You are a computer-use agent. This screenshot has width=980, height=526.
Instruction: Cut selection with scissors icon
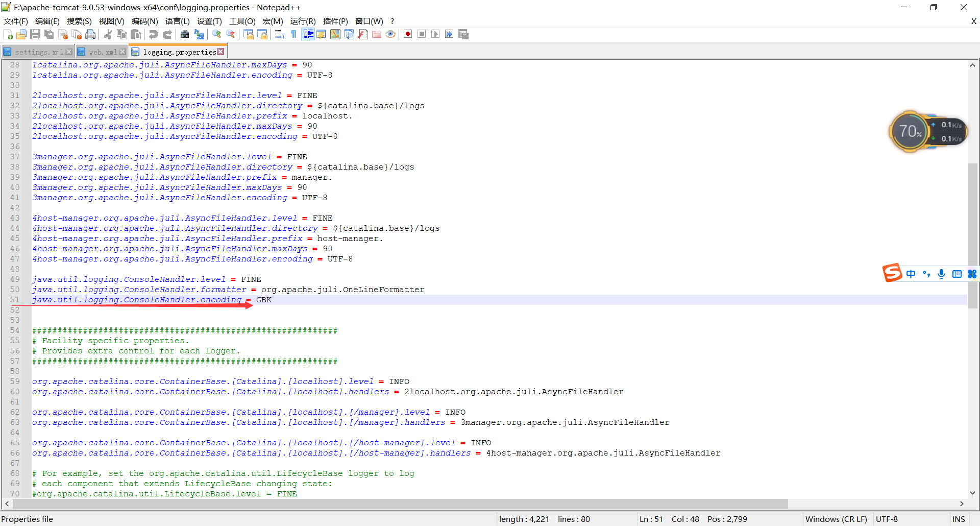108,34
